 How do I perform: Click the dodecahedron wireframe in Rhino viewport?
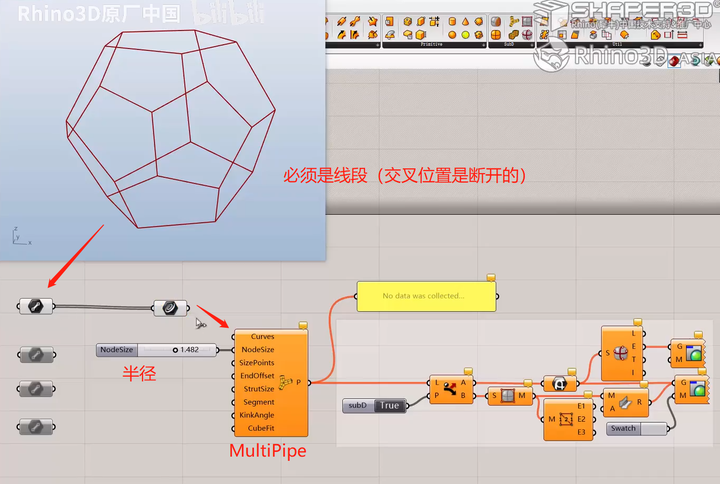pyautogui.click(x=170, y=129)
